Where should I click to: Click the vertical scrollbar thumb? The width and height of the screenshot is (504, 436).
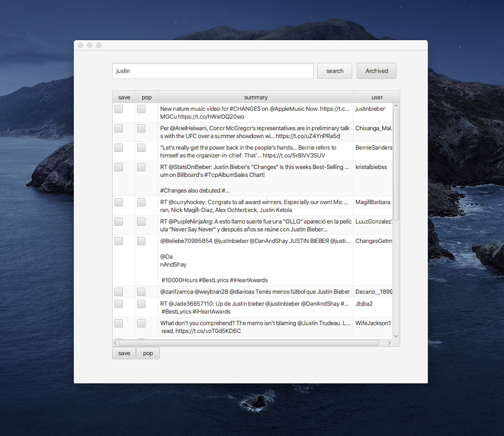pos(396,165)
